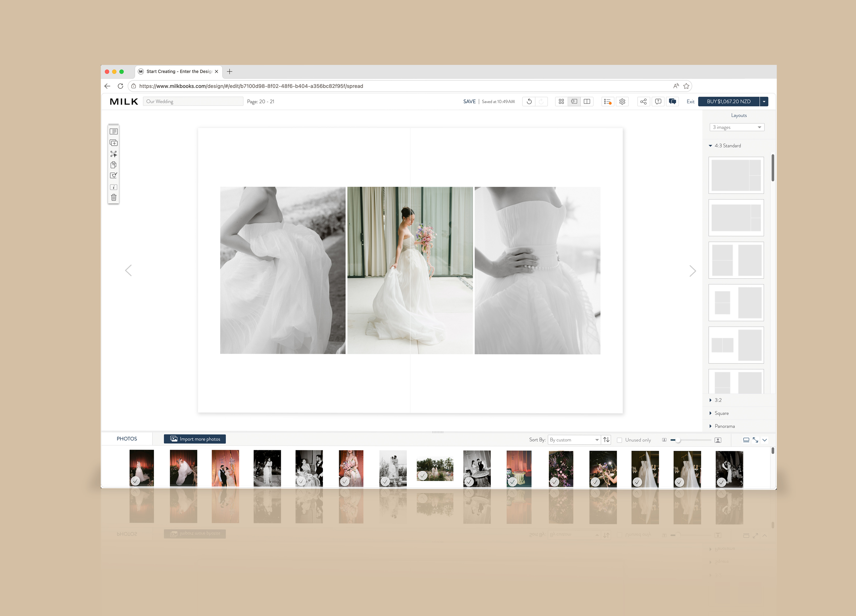Screen dimensions: 856x616
Task: Click the copy pages icon
Action: [x=114, y=165]
